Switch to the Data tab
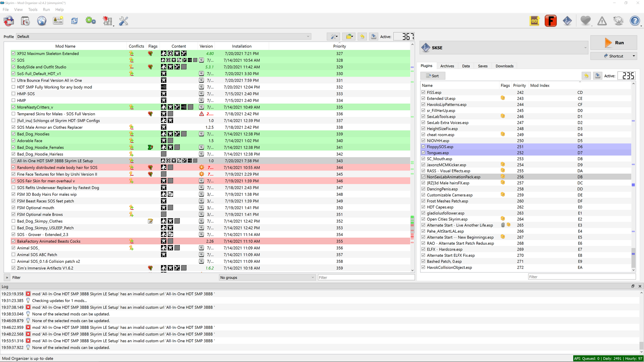The image size is (644, 362). point(466,66)
